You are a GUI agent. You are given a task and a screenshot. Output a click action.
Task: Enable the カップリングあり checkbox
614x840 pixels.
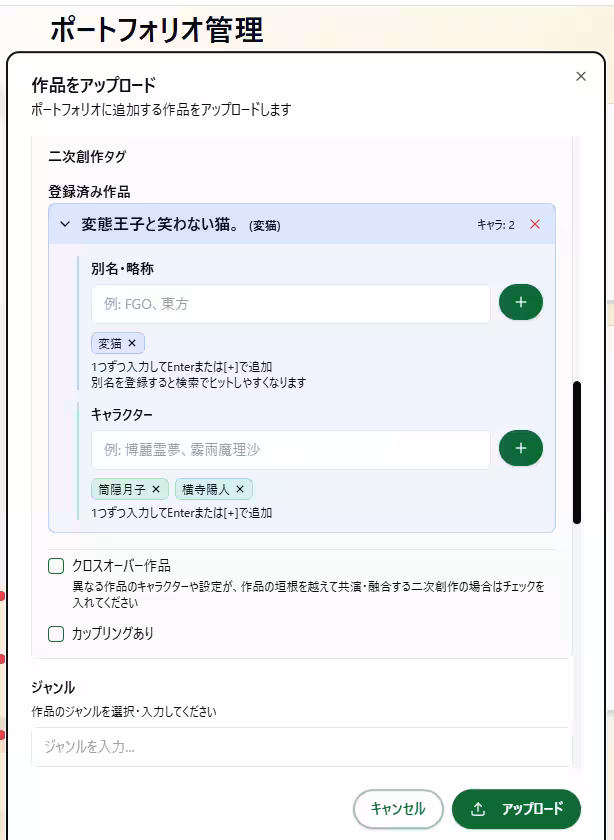coord(56,633)
